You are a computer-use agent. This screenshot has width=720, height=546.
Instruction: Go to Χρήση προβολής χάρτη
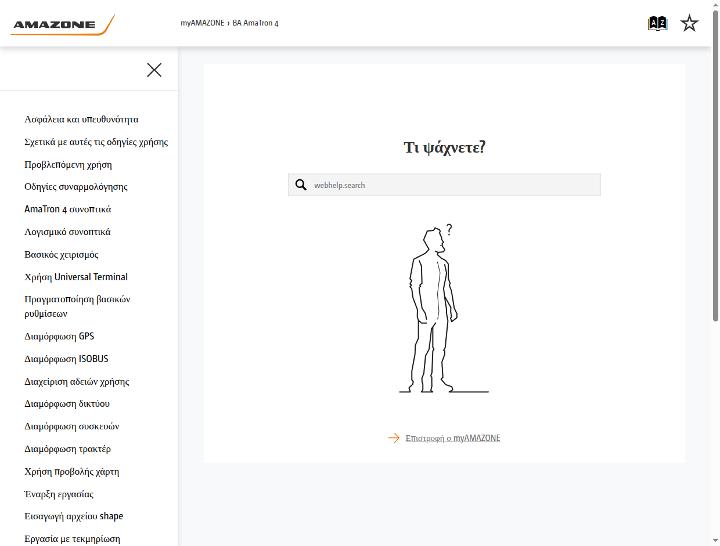[x=72, y=472]
